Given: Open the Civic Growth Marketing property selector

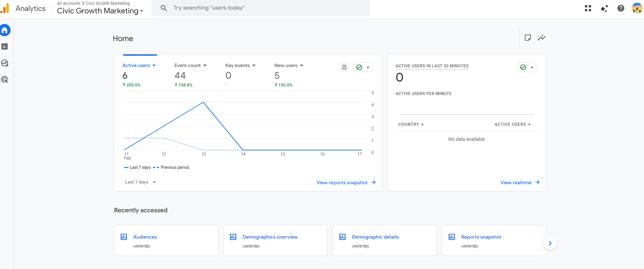Looking at the screenshot, I should coord(100,11).
